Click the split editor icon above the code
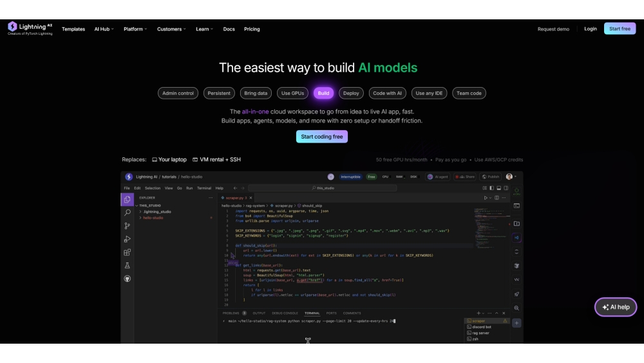 (497, 198)
